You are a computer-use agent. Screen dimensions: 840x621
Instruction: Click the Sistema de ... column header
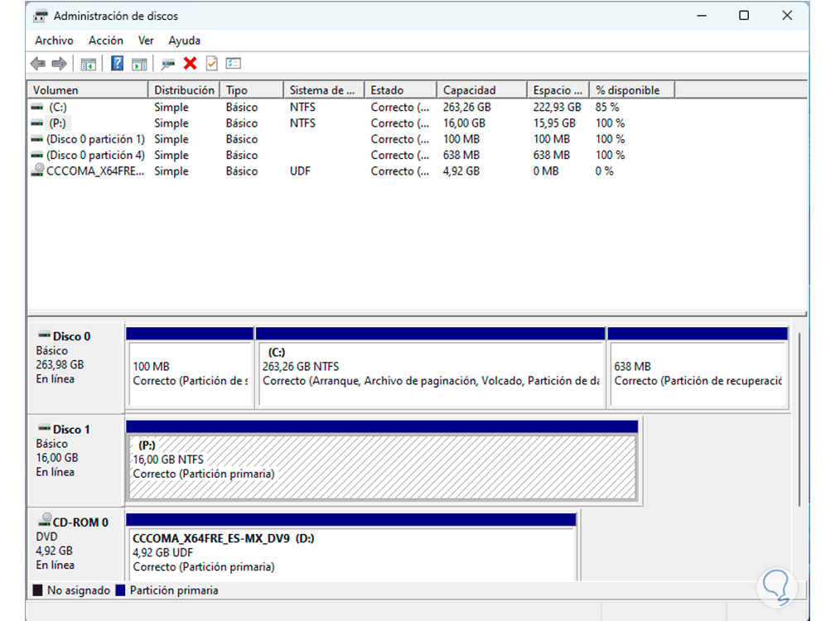[x=324, y=90]
